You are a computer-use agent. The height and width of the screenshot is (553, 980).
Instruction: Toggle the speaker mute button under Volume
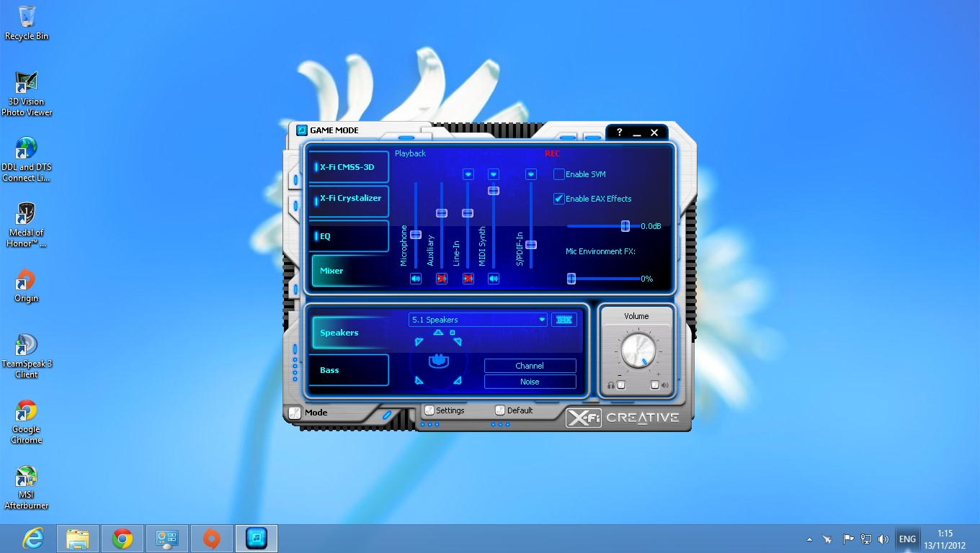tap(654, 385)
